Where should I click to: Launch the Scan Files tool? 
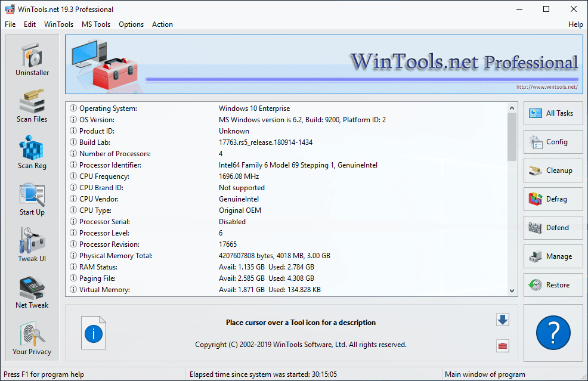[x=32, y=106]
